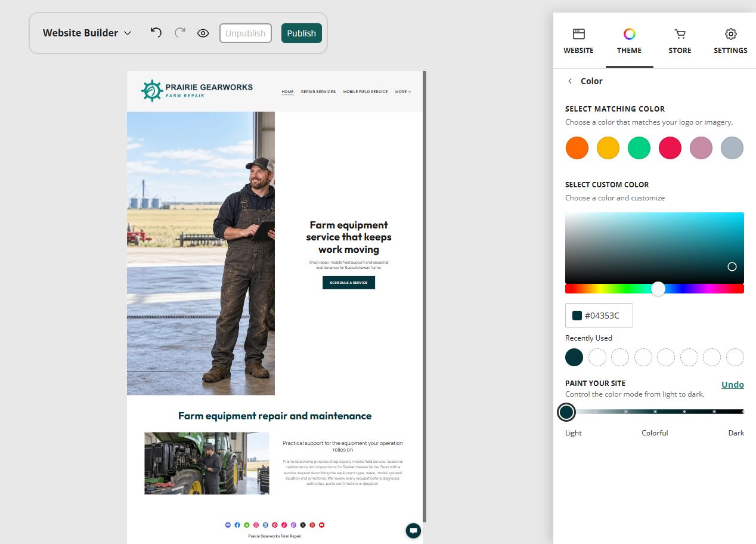The width and height of the screenshot is (756, 544).
Task: Undo the Paint Your Site change
Action: click(733, 385)
